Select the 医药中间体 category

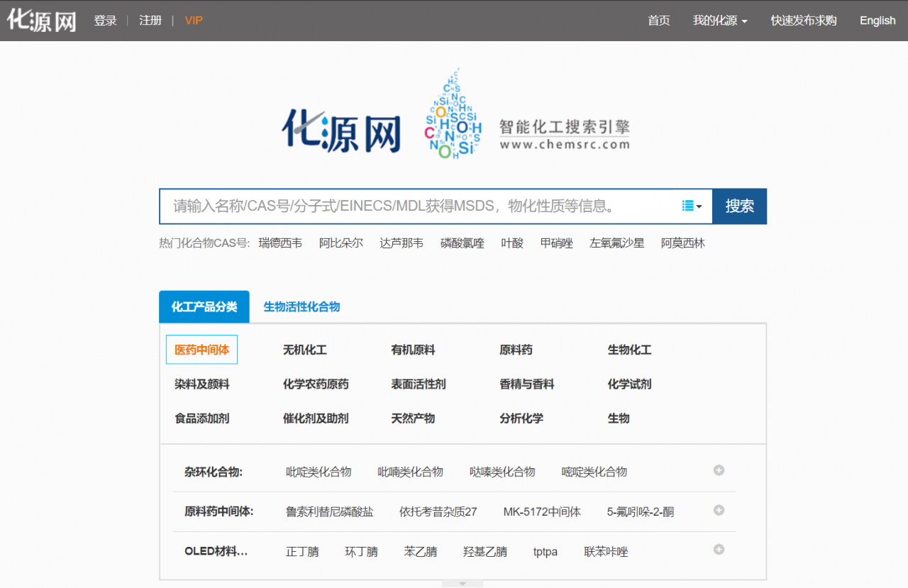tap(201, 350)
